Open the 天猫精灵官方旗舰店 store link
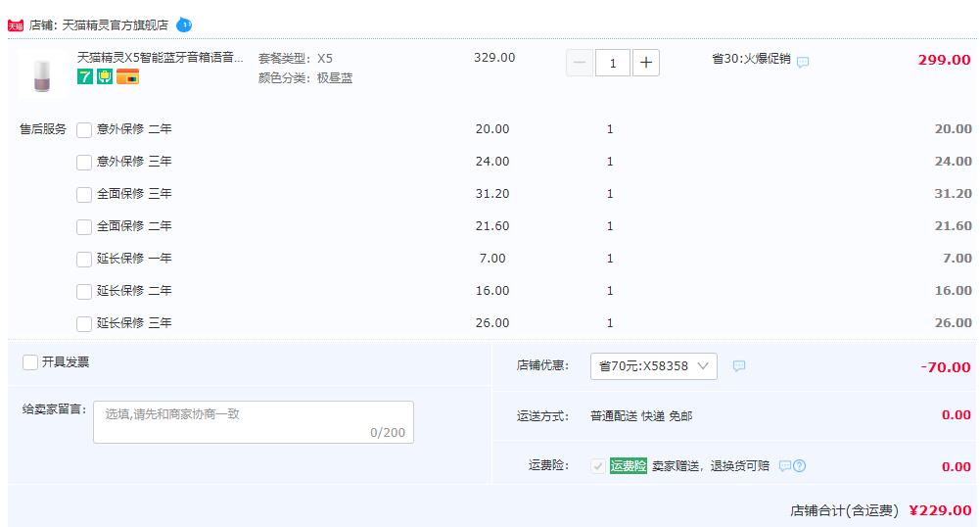 [115, 25]
